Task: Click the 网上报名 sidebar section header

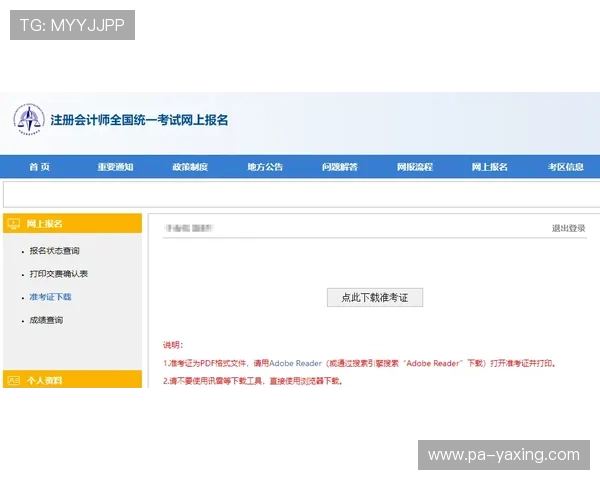Action: (x=72, y=224)
